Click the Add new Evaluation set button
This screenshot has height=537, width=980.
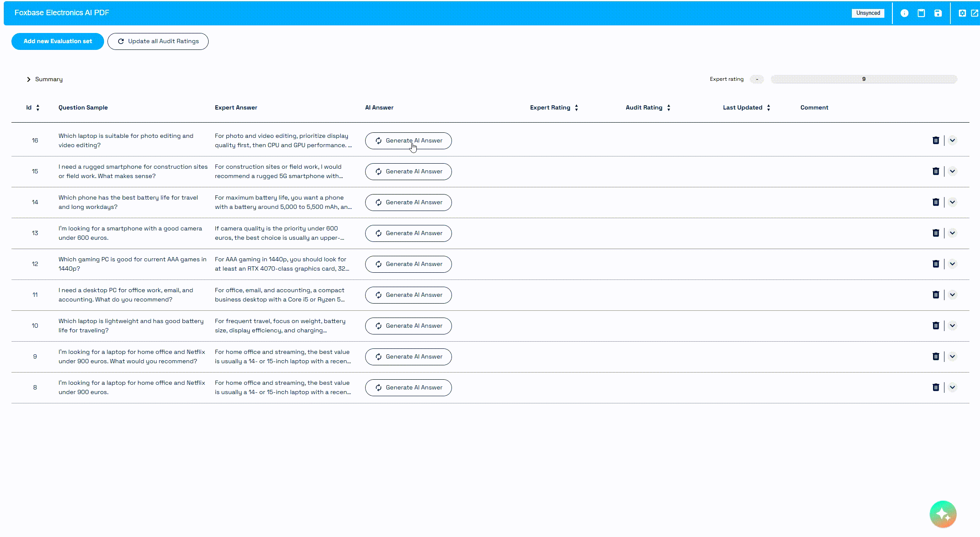[x=58, y=41]
